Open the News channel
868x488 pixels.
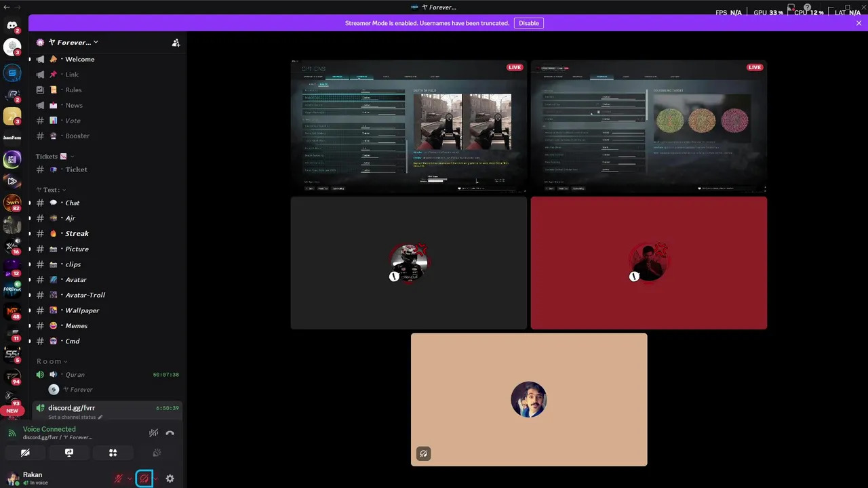click(106, 105)
